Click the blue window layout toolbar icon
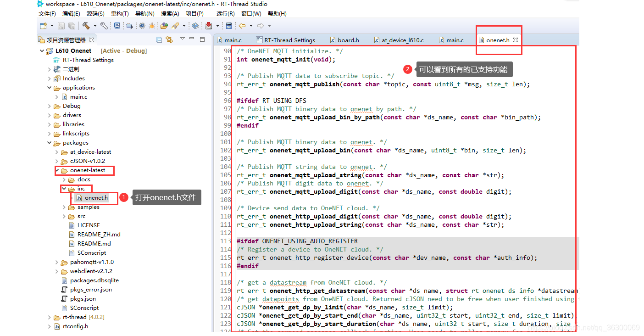 click(x=228, y=26)
